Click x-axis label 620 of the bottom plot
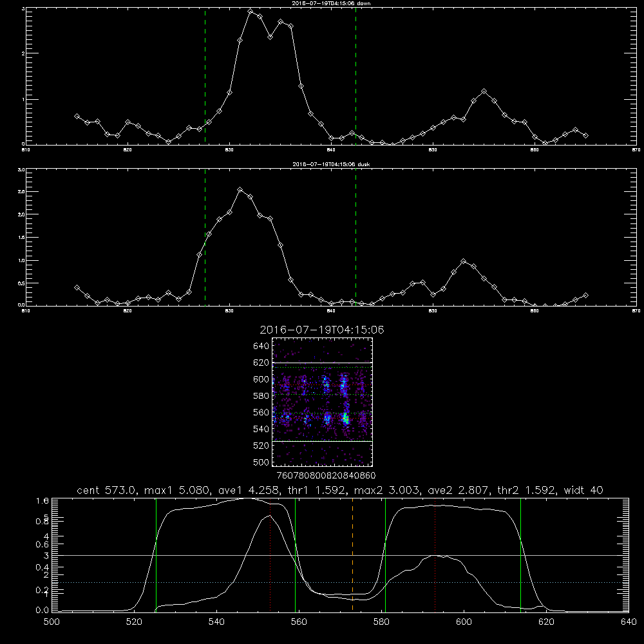 (546, 622)
